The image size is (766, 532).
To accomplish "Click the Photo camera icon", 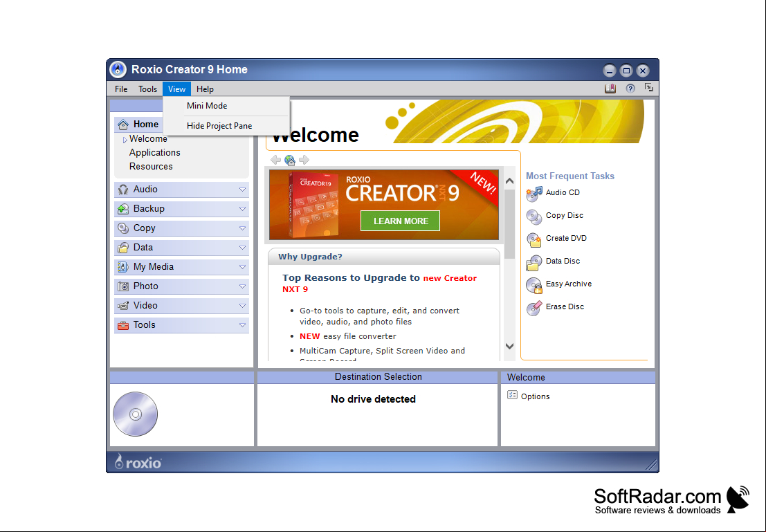I will [x=123, y=286].
